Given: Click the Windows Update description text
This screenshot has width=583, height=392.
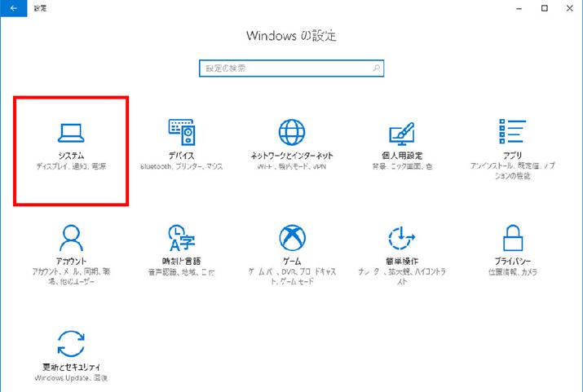Looking at the screenshot, I should pos(71,378).
